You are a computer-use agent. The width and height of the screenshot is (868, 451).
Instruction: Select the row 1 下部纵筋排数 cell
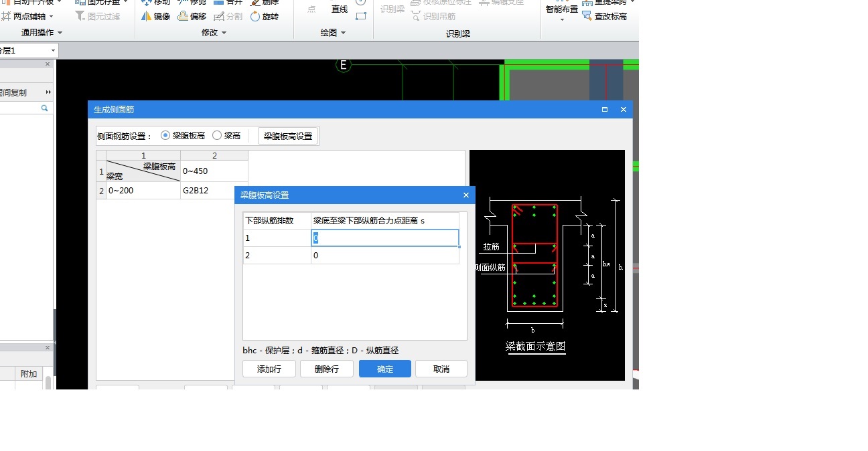[x=277, y=238]
